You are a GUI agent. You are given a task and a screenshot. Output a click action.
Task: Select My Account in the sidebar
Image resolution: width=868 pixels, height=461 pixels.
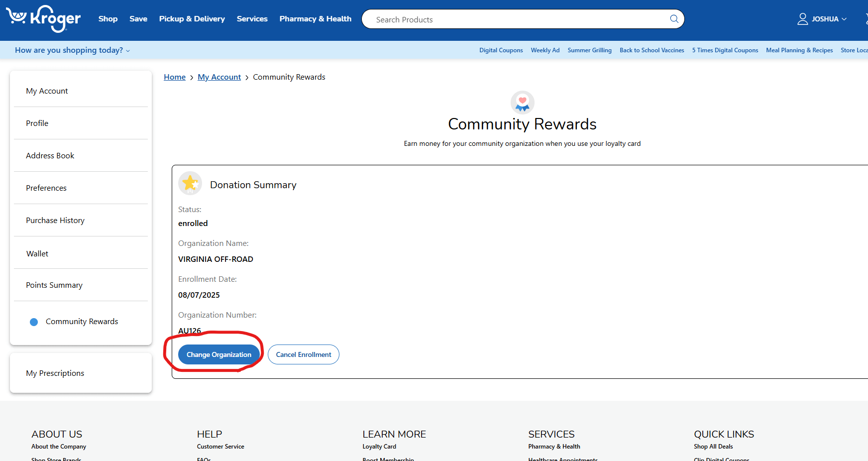(81, 91)
